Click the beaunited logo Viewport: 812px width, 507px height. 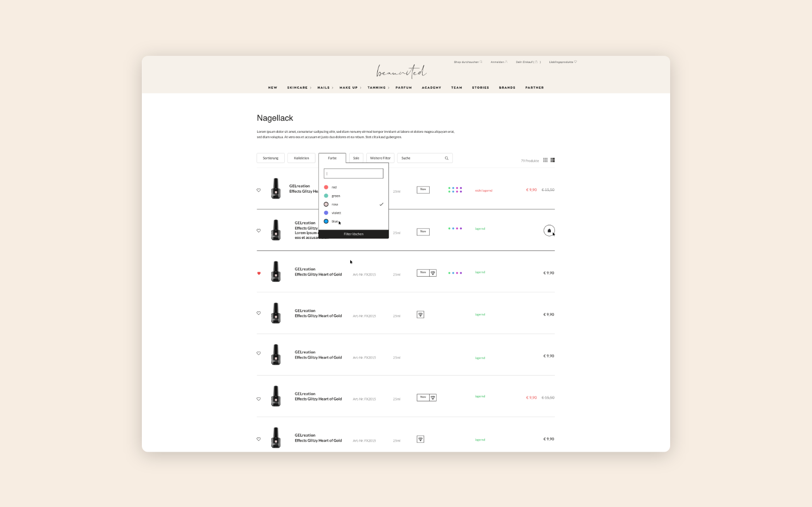click(401, 72)
